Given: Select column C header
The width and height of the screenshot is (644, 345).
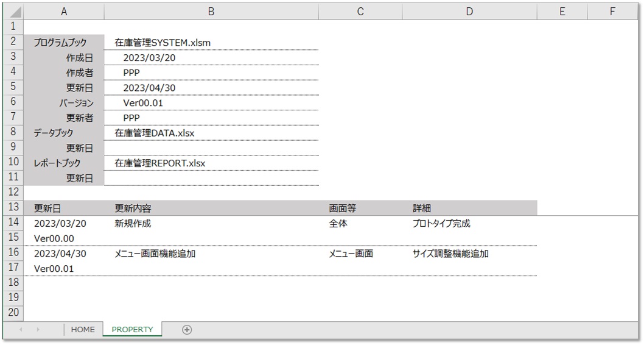Looking at the screenshot, I should point(360,12).
